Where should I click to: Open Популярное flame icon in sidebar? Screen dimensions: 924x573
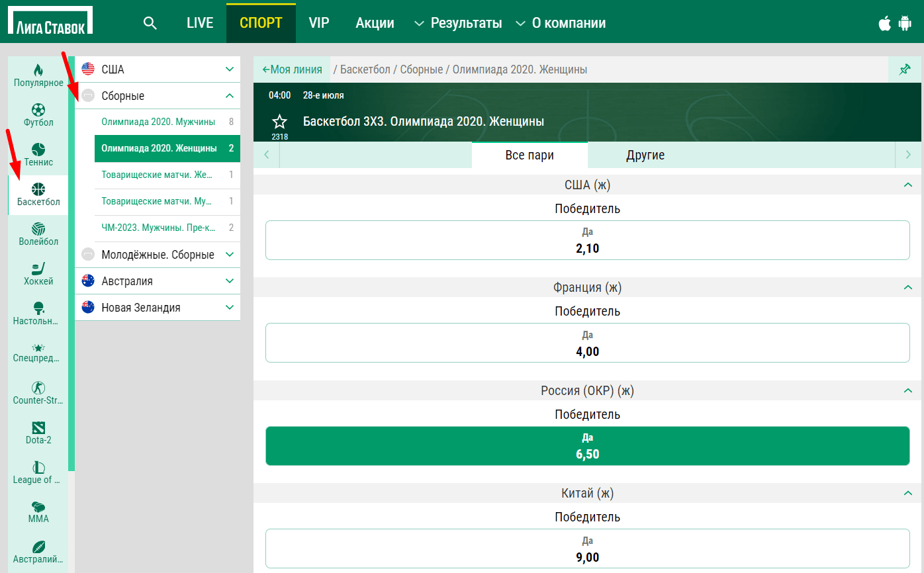tap(38, 69)
